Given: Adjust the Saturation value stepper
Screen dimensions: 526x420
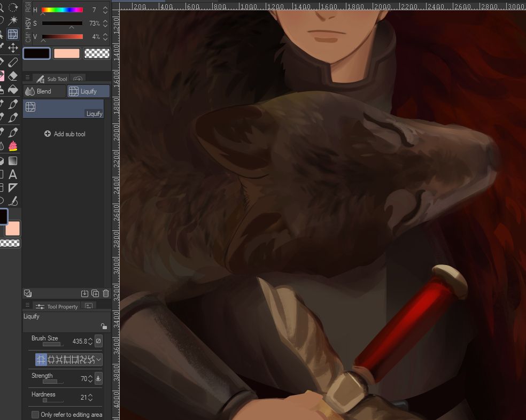Looking at the screenshot, I should [x=105, y=24].
